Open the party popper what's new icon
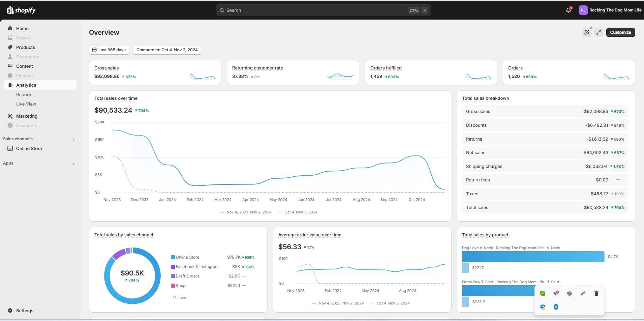Screen dimensions: 644x321 [x=587, y=32]
